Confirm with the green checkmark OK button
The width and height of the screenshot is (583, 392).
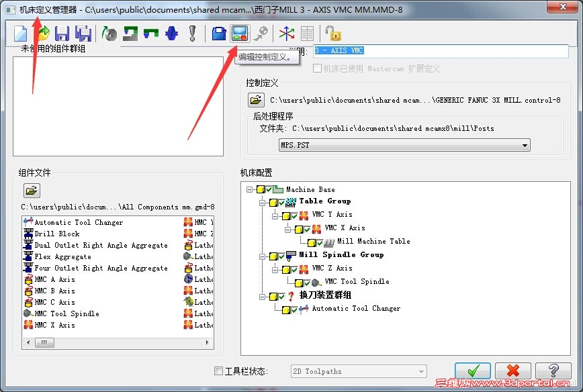point(473,371)
